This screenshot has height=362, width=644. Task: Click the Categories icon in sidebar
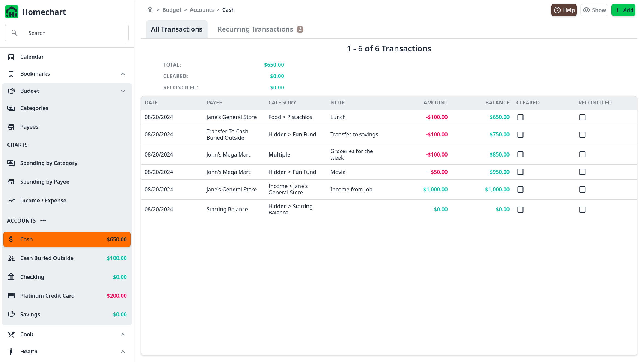tap(11, 108)
